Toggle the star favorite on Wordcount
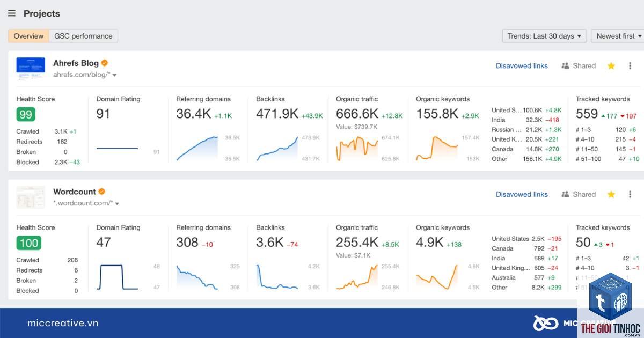 coord(611,194)
